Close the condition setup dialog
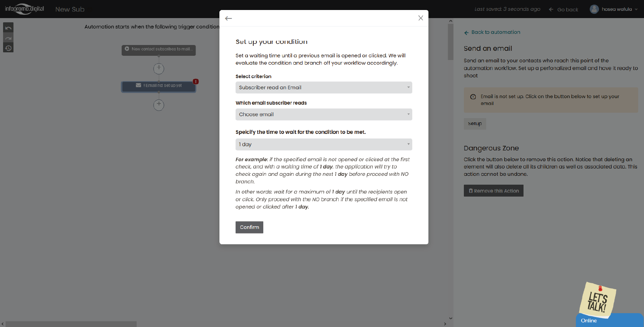The image size is (644, 327). pyautogui.click(x=420, y=18)
